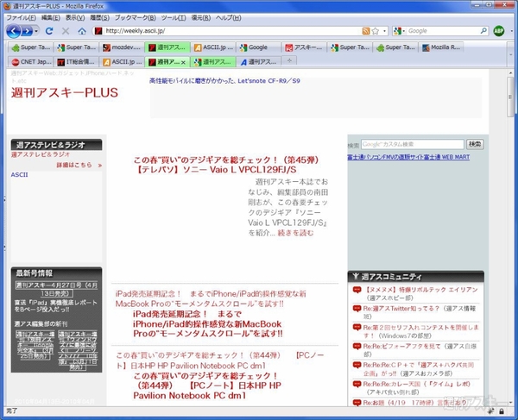Switch to the CNET Jap... tab

click(30, 62)
